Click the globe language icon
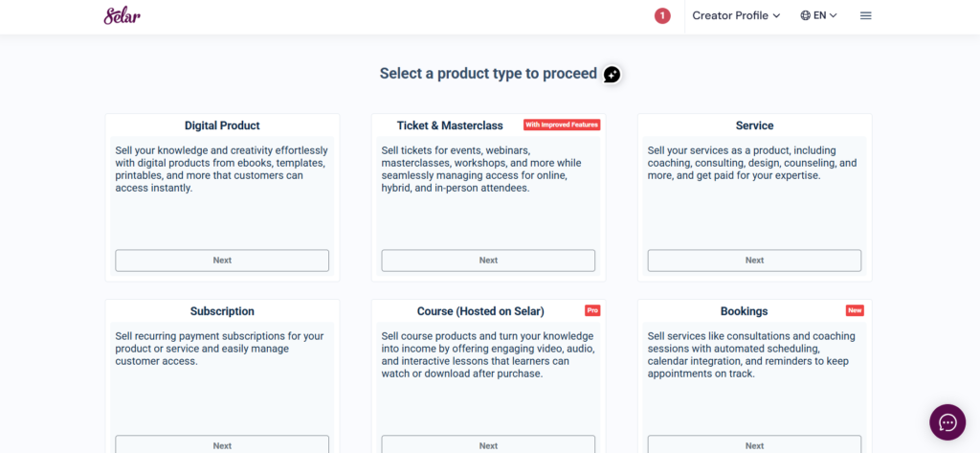Viewport: 980px width, 453px height. pyautogui.click(x=806, y=15)
